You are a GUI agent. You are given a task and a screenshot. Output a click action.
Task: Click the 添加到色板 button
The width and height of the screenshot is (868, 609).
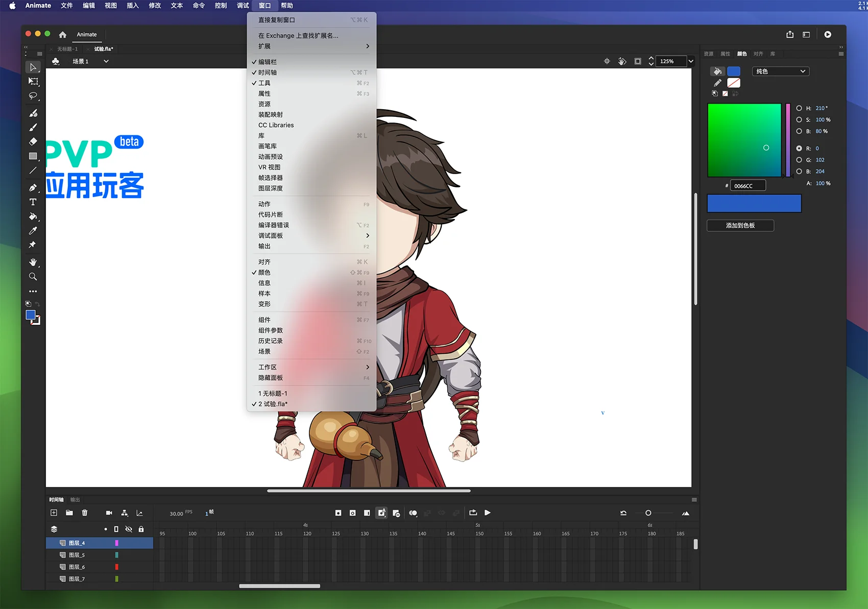(740, 225)
